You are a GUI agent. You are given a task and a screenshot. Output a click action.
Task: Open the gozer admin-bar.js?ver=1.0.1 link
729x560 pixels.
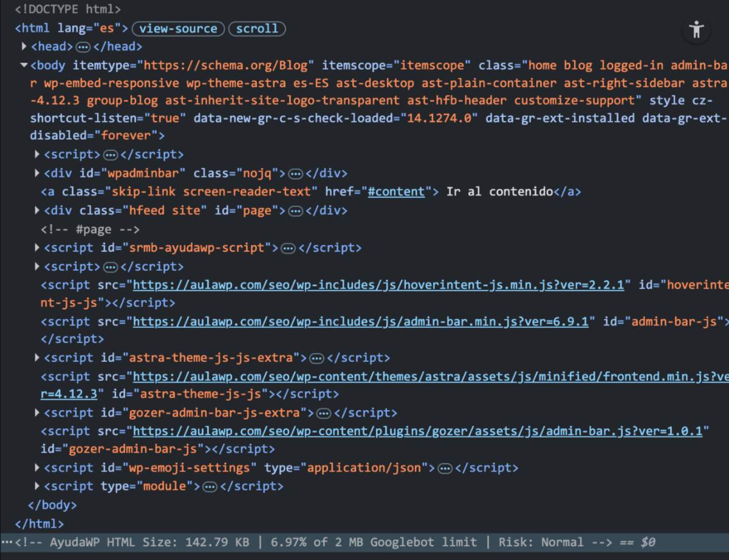[x=417, y=431]
